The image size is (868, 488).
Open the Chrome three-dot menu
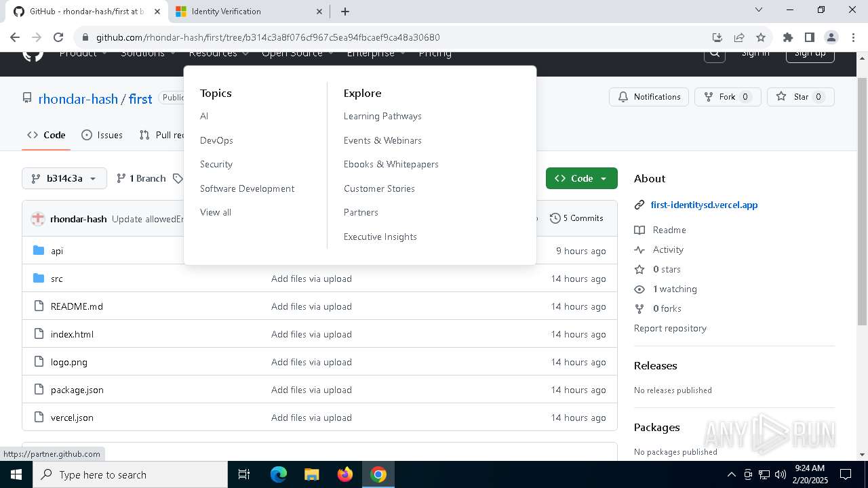point(852,37)
